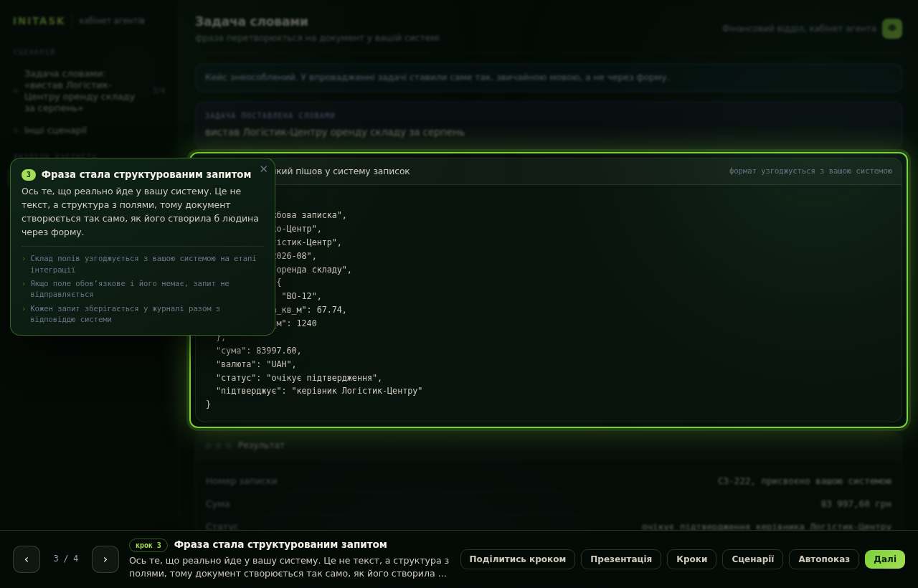Click the green user avatar icon
918x588 pixels.
pos(892,29)
